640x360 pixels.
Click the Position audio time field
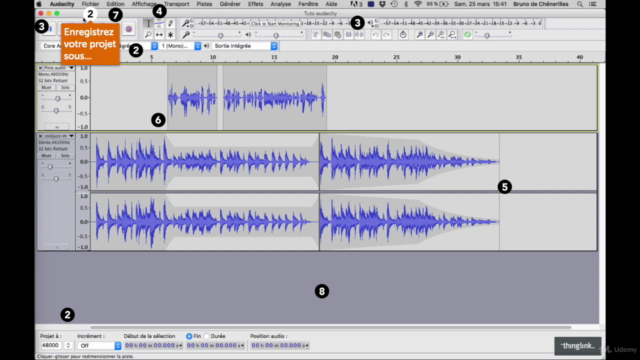[x=280, y=345]
